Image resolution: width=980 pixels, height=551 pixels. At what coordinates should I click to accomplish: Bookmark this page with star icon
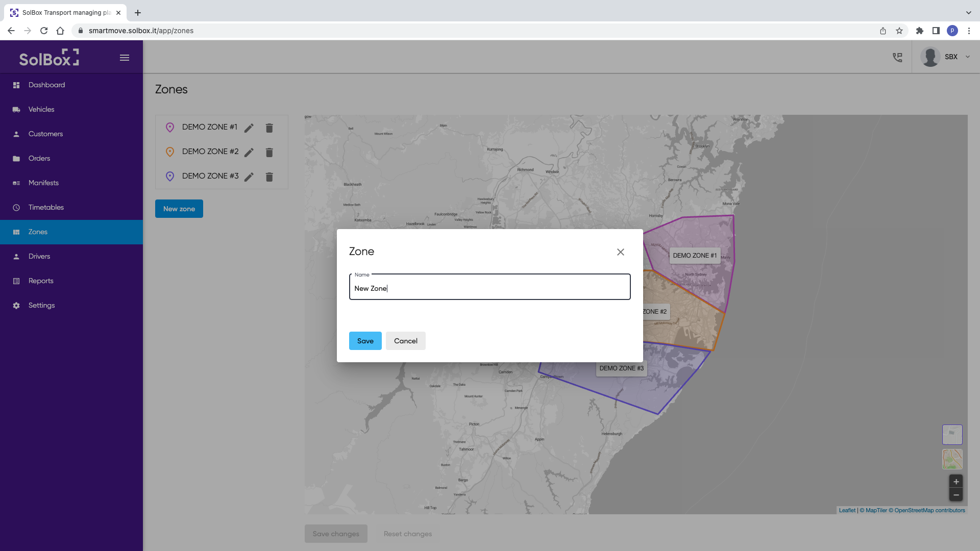[x=899, y=31]
